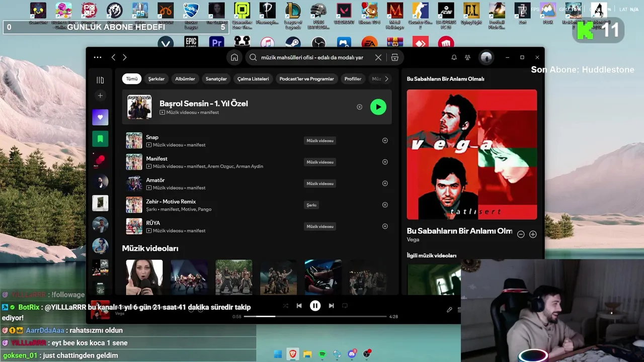
Task: Clear the search field with the X
Action: pos(378,57)
